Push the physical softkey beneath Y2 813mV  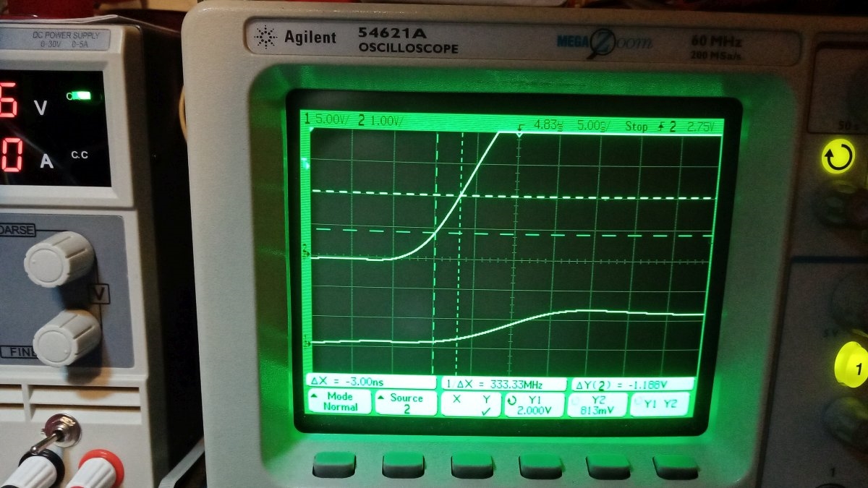608,466
